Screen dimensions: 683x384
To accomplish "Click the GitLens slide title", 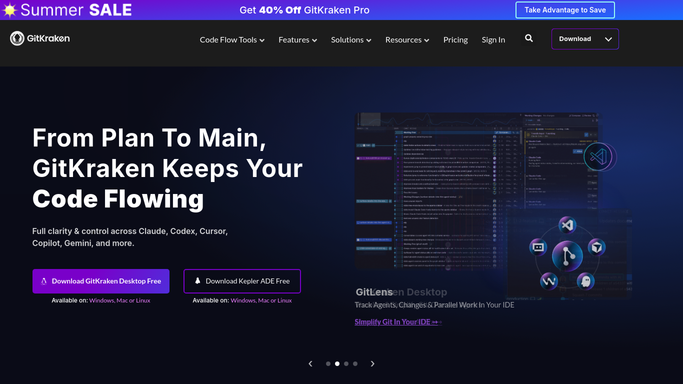I will pos(374,292).
